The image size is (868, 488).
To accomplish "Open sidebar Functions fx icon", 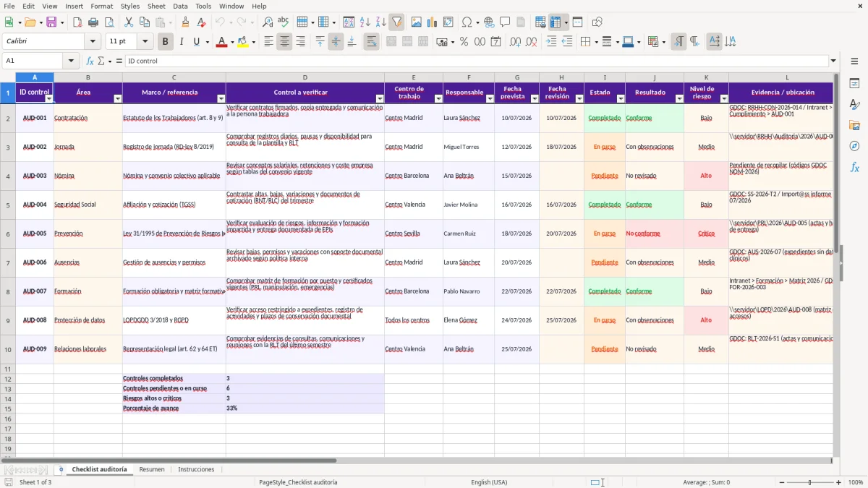I will click(854, 167).
